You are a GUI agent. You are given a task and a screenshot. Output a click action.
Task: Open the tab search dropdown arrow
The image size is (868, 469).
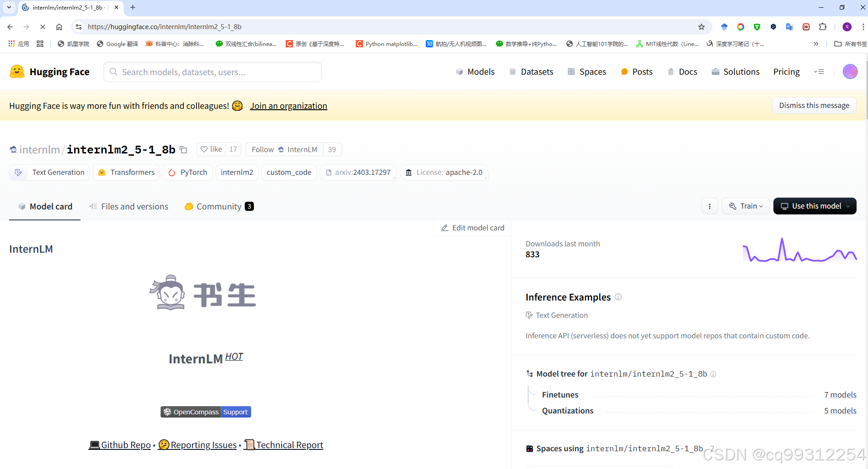(9, 7)
